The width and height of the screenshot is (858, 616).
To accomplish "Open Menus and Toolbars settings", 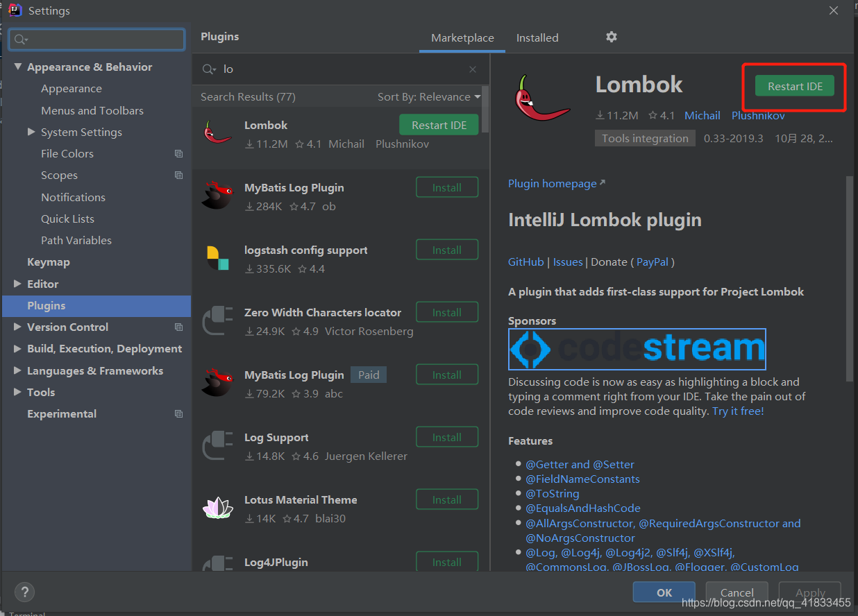I will pyautogui.click(x=92, y=110).
